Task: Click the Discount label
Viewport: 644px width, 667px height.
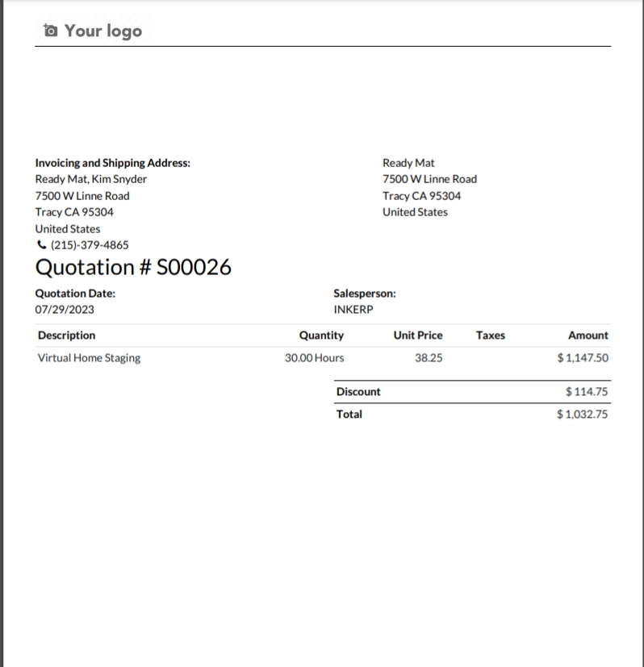Action: 358,391
